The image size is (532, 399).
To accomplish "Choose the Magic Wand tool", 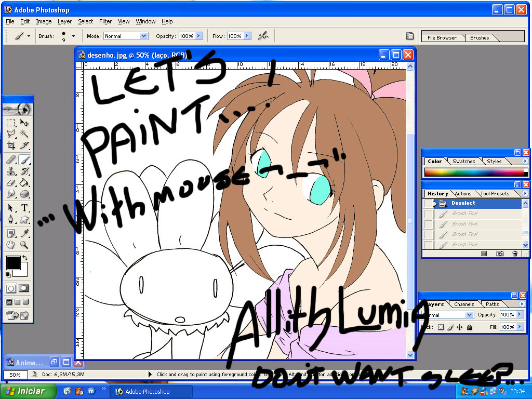I will tap(24, 134).
